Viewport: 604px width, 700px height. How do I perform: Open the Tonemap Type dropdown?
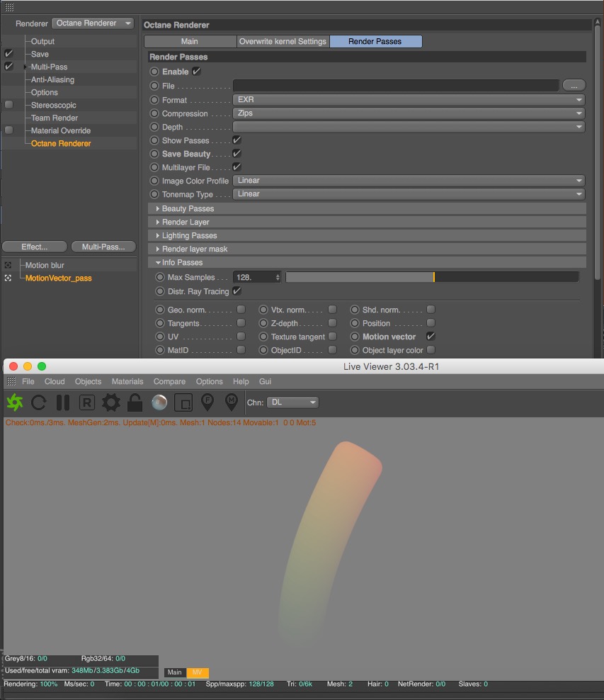409,193
